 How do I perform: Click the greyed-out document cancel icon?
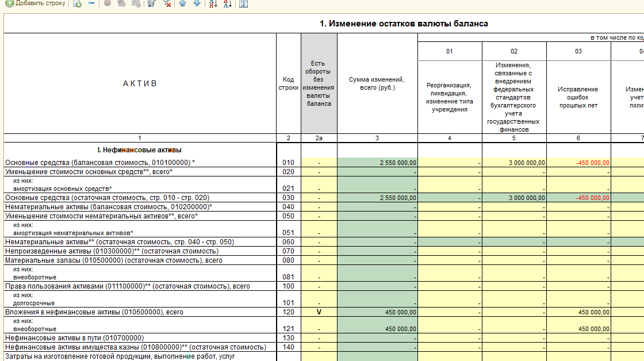coord(136,3)
